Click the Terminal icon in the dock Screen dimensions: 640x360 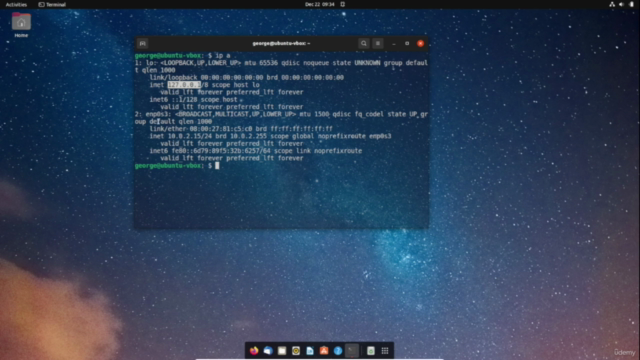click(x=352, y=351)
